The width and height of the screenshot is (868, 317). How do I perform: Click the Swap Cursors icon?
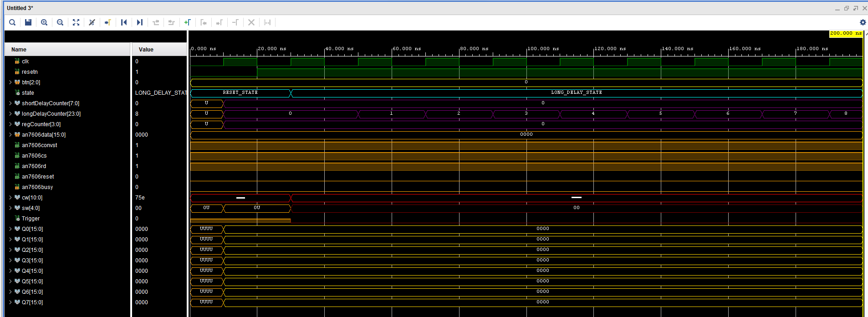coord(235,22)
